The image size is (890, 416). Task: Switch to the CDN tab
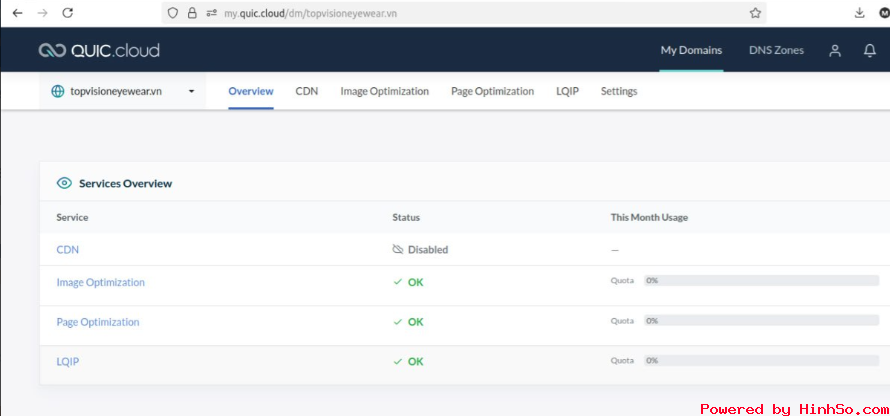pos(307,91)
